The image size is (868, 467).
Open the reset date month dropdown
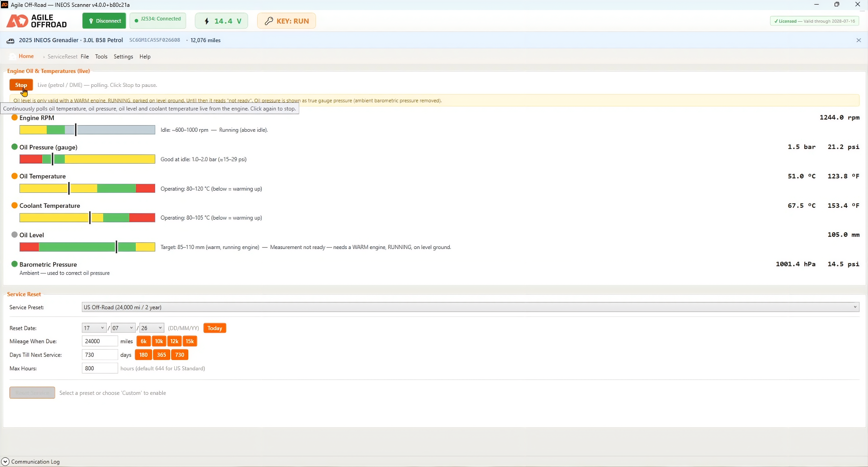(x=123, y=328)
